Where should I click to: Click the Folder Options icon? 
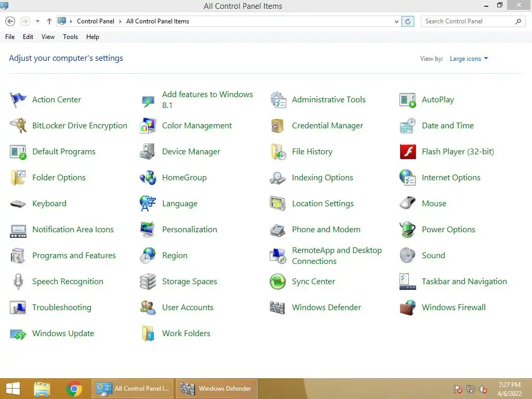tap(18, 178)
